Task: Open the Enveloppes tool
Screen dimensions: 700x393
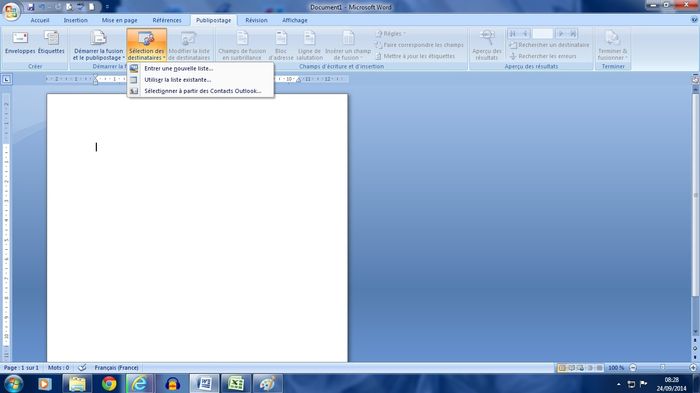Action: point(20,43)
